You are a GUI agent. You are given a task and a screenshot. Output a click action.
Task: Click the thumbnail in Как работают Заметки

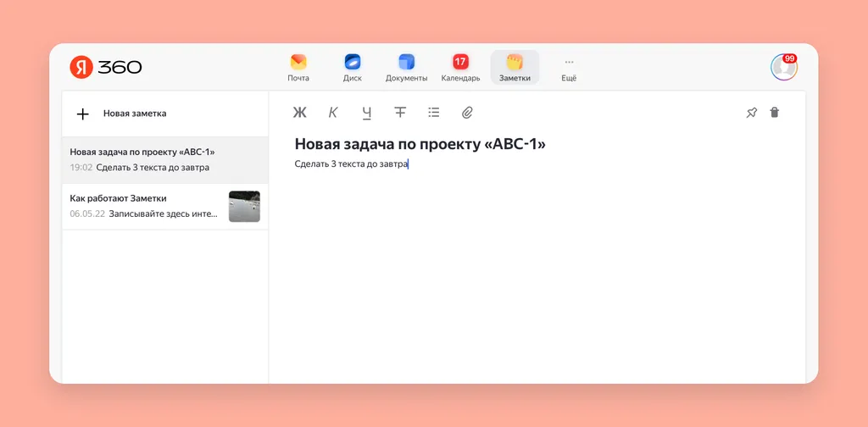(x=244, y=207)
